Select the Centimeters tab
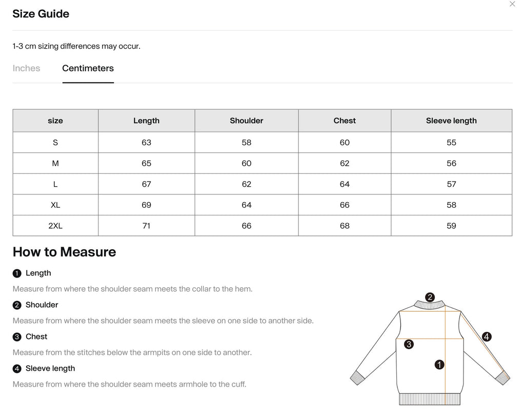Screen dimensions: 525x420 (88, 68)
